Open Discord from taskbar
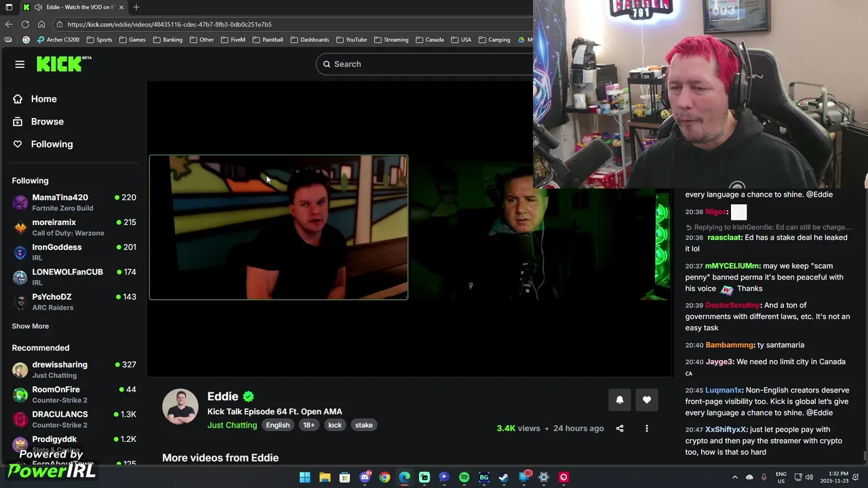 click(365, 477)
